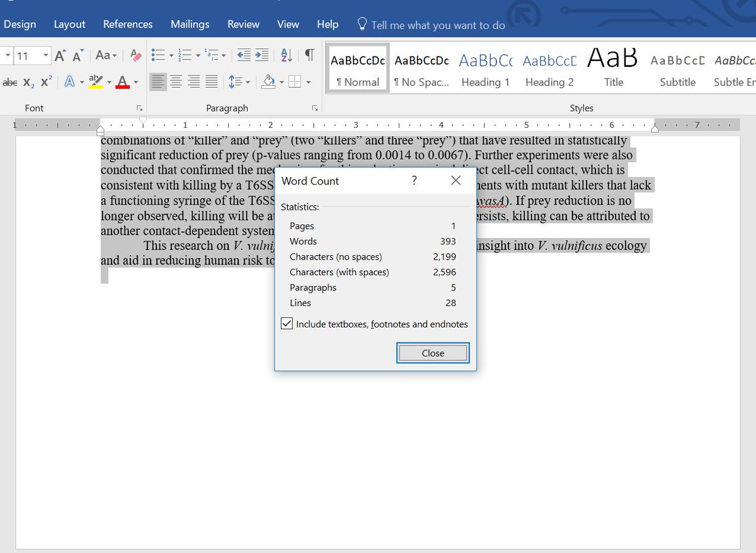Apply borders to the selection

[294, 82]
